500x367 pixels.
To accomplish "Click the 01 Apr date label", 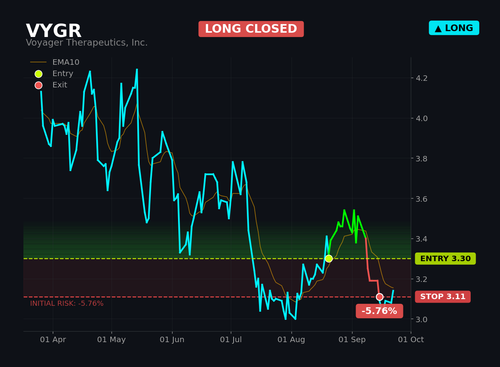I will pyautogui.click(x=53, y=340).
